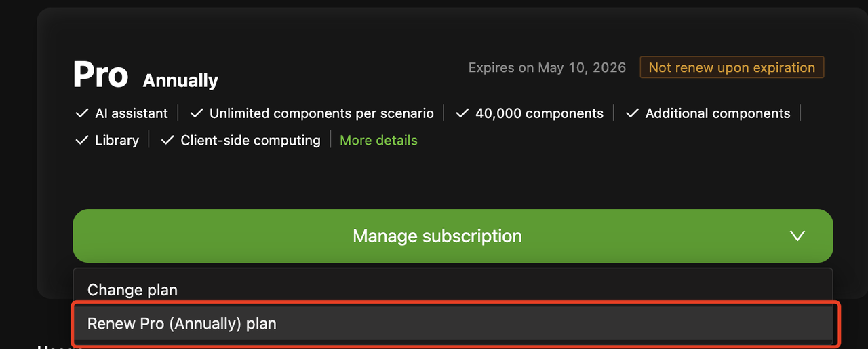868x349 pixels.
Task: Click the checkmark before 40,000 components
Action: [x=462, y=113]
